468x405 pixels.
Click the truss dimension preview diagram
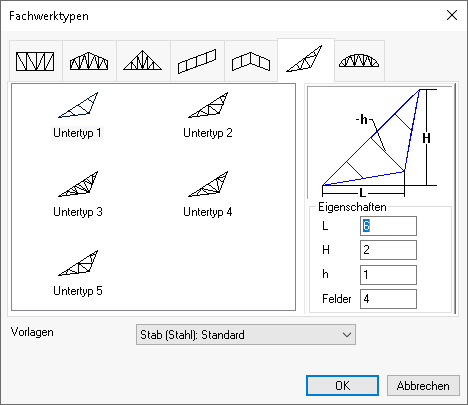pos(380,143)
